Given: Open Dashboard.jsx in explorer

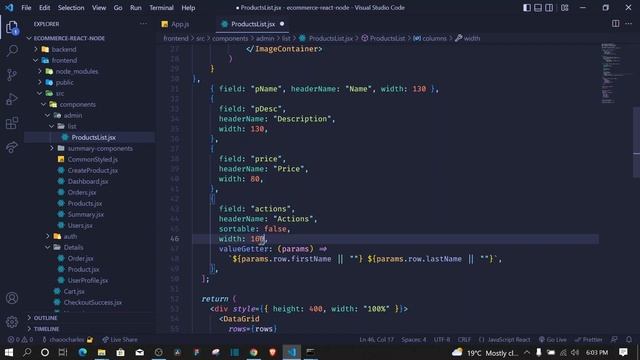Looking at the screenshot, I should (88, 181).
